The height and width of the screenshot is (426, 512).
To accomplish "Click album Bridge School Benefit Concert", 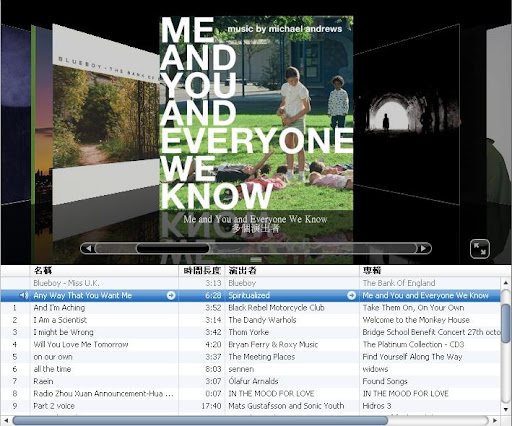I will [431, 332].
